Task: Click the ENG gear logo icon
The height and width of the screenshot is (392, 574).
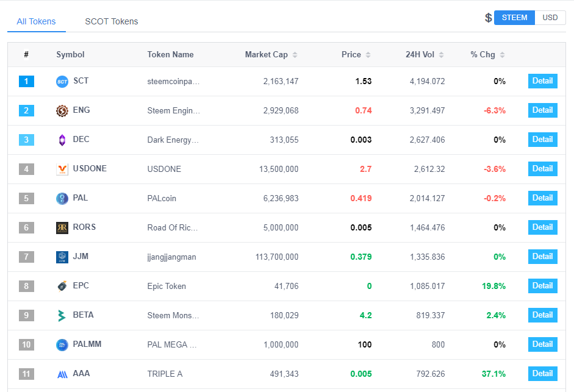Action: click(x=62, y=110)
